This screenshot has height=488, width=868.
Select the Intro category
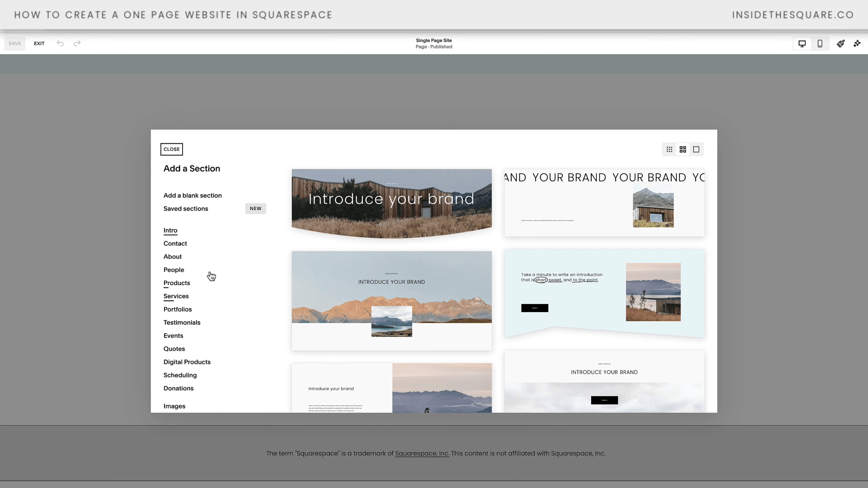[170, 230]
